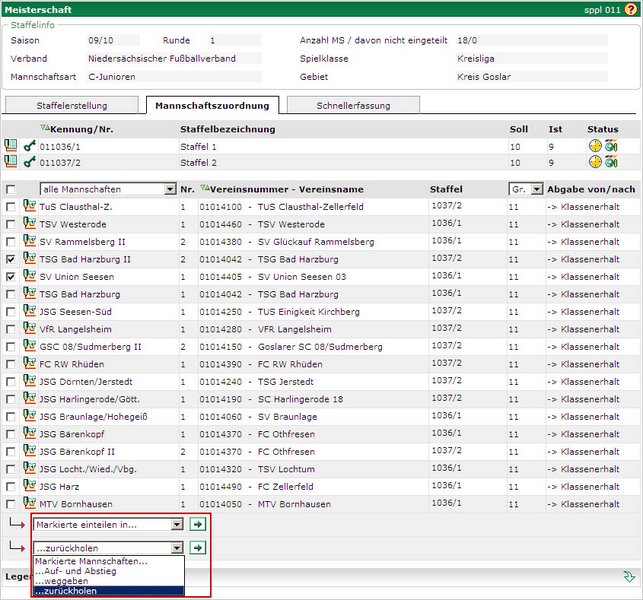
Task: Uncheck the TSG Bad Harzburg II checkbox
Action: pos(10,259)
